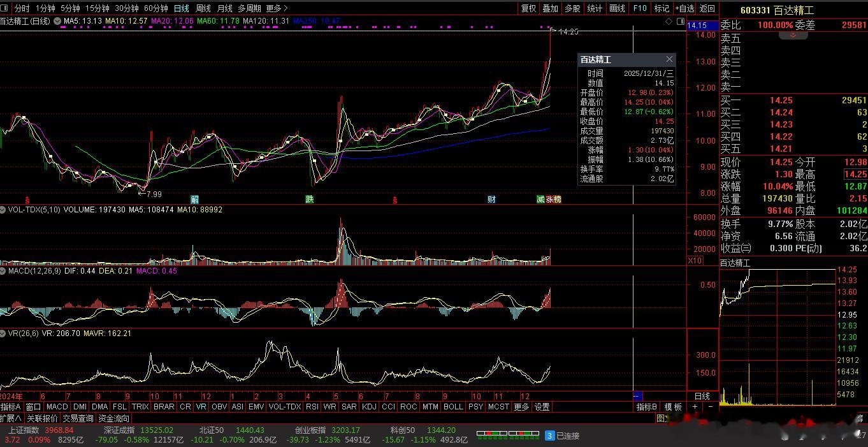Click the 标记 mark button
The width and height of the screenshot is (868, 447).
(x=662, y=8)
